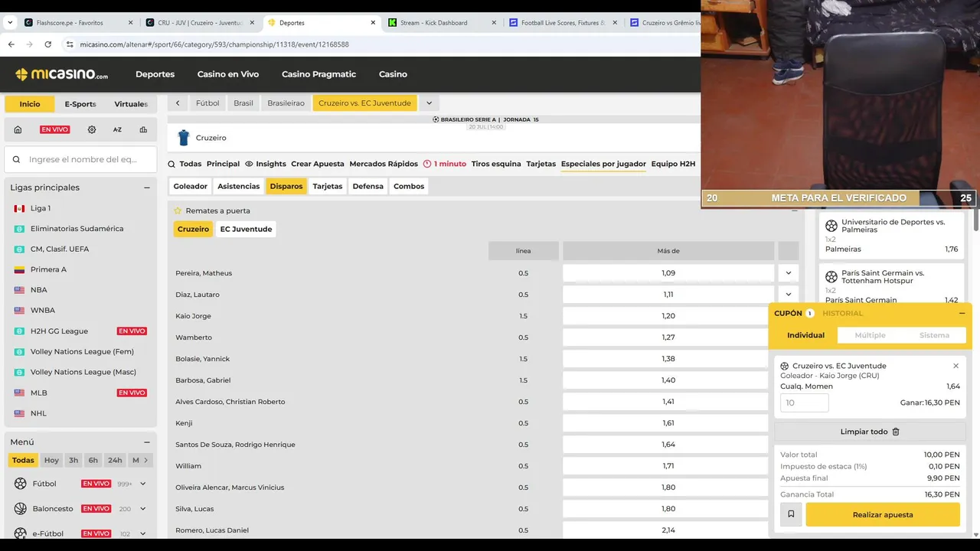Click Limpiar todo button
This screenshot has width=980, height=551.
[x=870, y=432]
